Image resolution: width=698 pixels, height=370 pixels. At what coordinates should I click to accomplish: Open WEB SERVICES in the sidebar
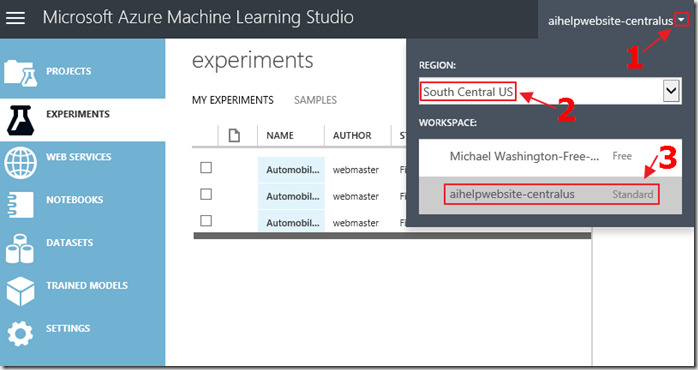click(79, 157)
